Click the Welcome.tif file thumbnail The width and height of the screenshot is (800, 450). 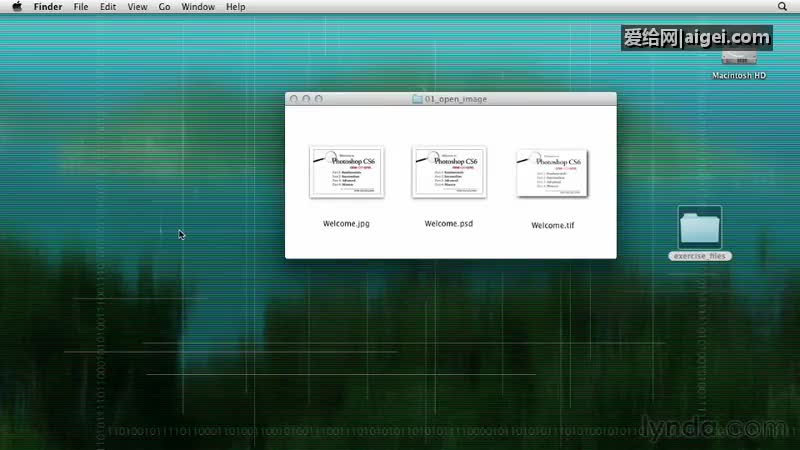coord(552,174)
